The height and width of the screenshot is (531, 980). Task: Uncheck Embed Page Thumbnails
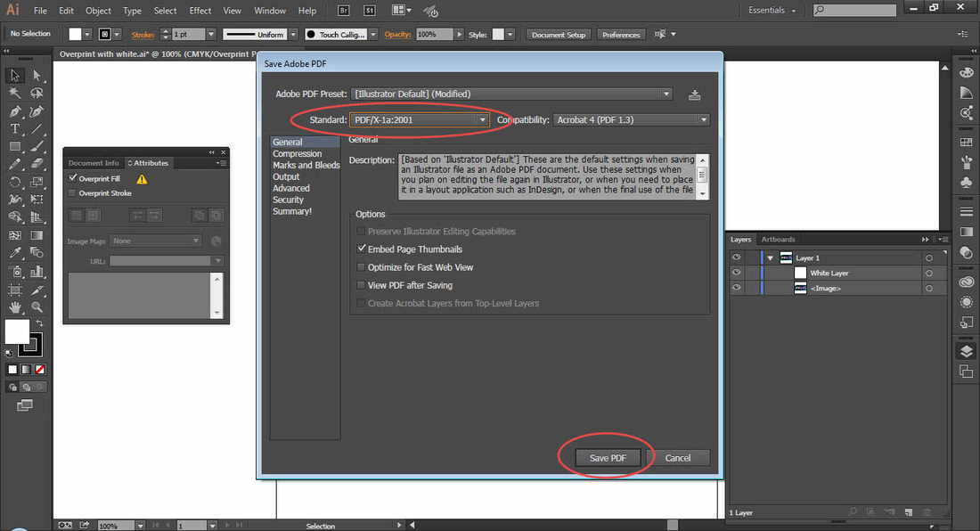[x=361, y=249]
